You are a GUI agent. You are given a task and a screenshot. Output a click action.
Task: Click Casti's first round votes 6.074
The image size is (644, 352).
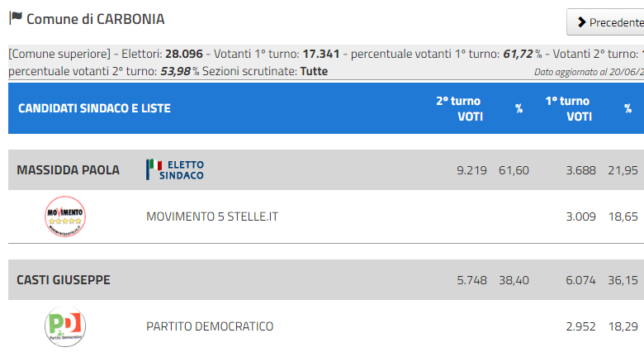tap(580, 280)
